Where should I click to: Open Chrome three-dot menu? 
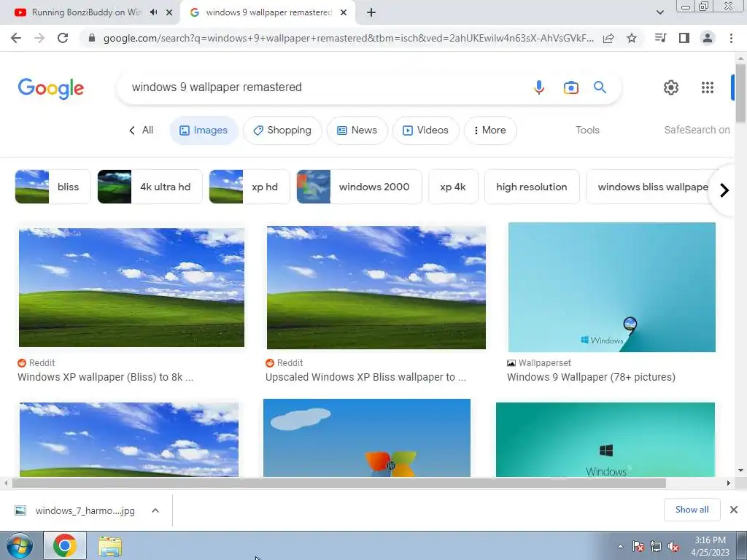[x=731, y=38]
